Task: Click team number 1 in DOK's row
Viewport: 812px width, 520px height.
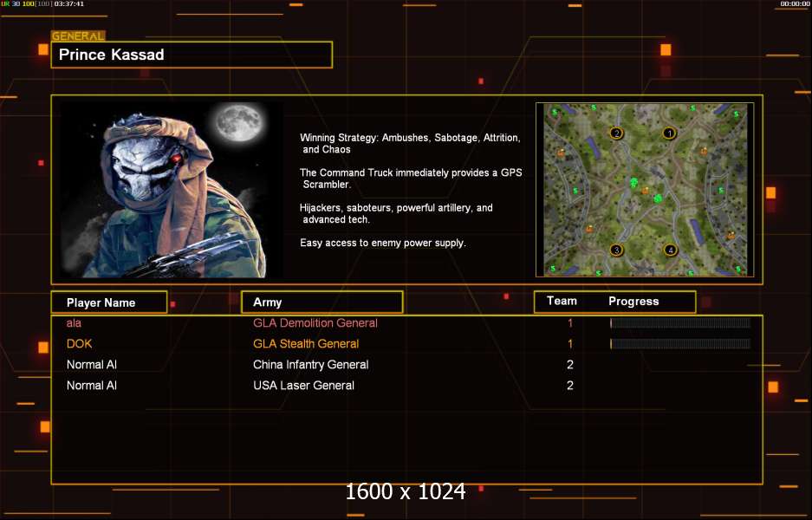Action: pyautogui.click(x=570, y=344)
